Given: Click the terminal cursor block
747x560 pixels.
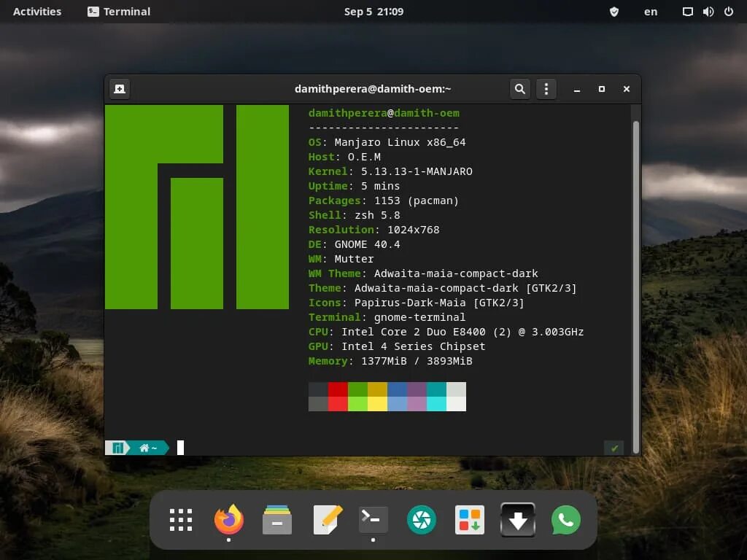Looking at the screenshot, I should [x=181, y=448].
